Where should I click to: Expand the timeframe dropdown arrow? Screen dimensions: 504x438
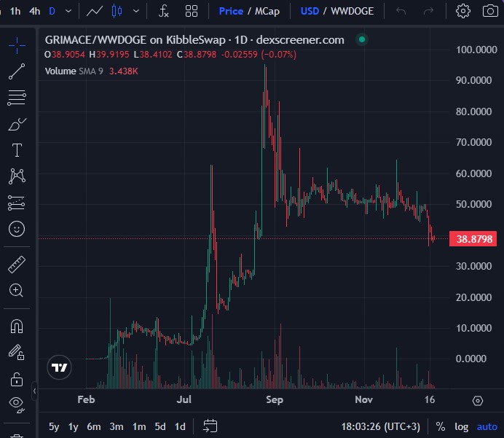68,11
